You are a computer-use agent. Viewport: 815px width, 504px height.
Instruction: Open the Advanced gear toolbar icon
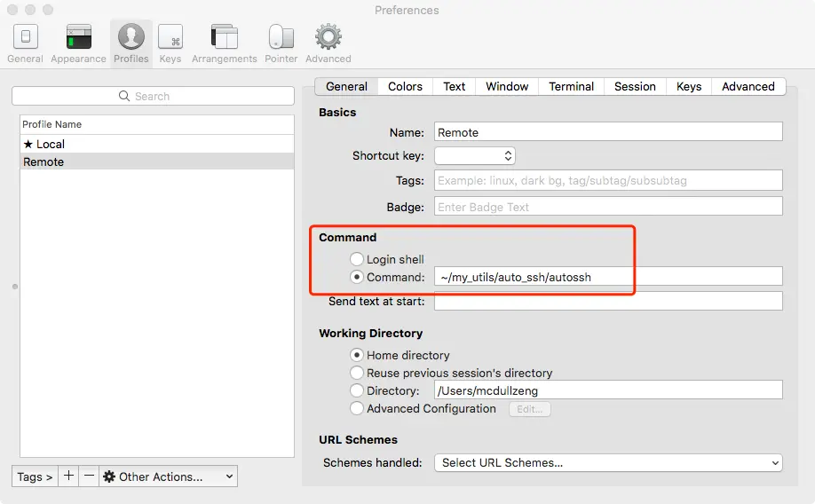pyautogui.click(x=328, y=43)
